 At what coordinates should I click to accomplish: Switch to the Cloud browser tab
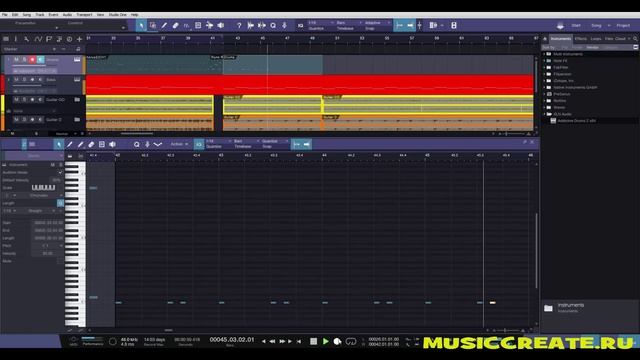tap(620, 39)
